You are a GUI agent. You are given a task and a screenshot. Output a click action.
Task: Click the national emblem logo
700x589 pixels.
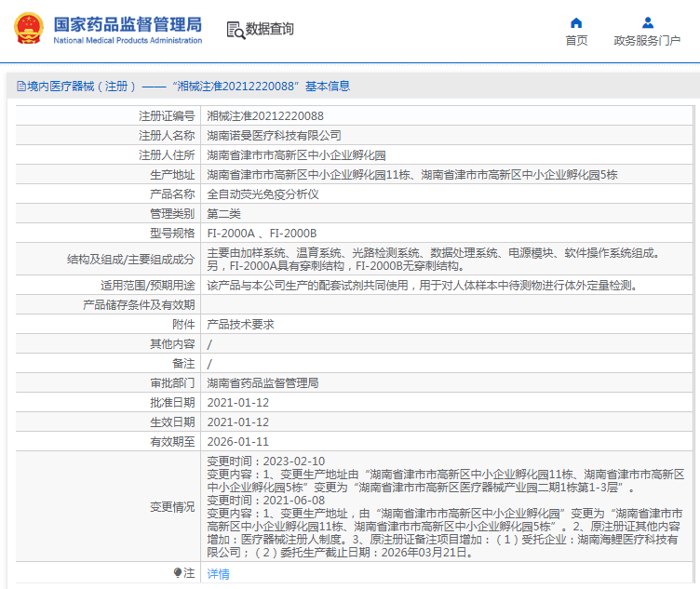29,28
